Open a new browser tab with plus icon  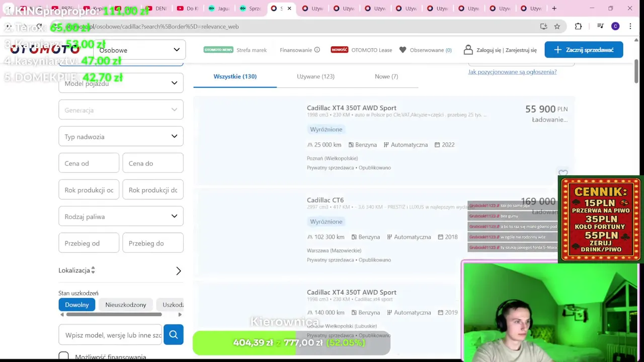pos(554,8)
